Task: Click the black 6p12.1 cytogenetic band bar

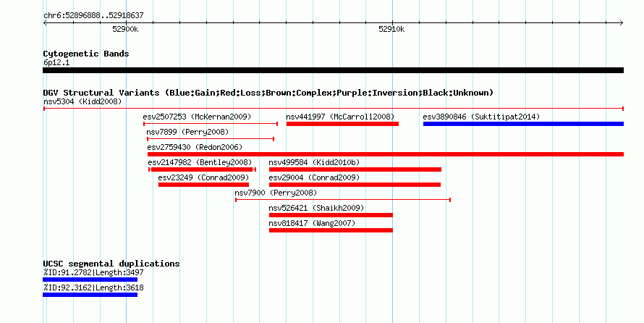Action: [333, 70]
